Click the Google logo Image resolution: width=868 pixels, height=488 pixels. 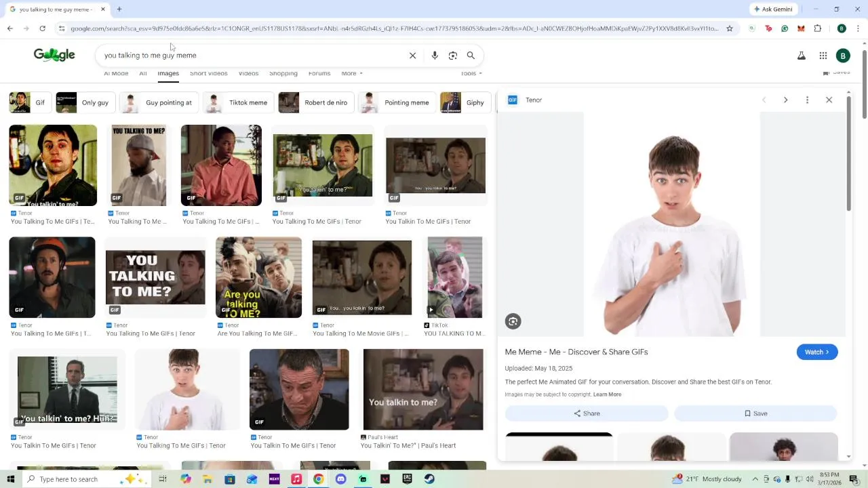click(54, 55)
